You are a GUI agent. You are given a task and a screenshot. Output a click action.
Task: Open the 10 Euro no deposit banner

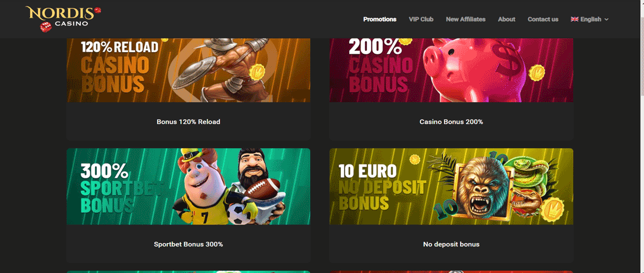pos(451,186)
